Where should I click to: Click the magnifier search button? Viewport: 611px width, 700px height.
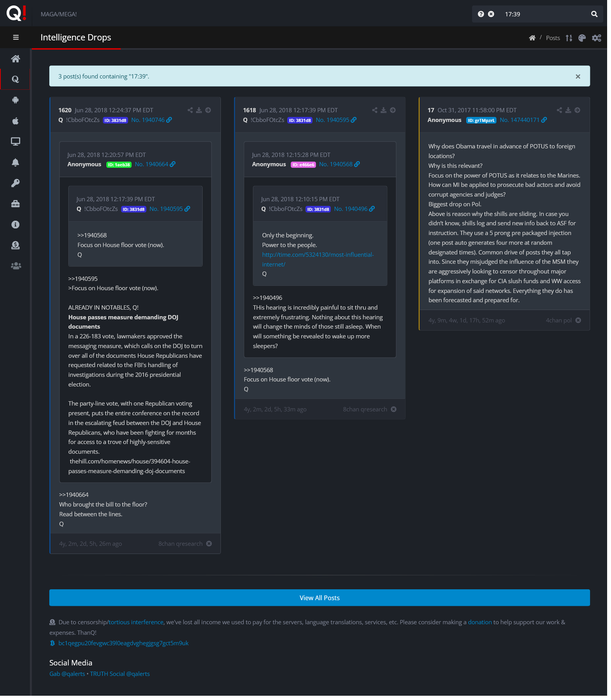click(x=594, y=14)
